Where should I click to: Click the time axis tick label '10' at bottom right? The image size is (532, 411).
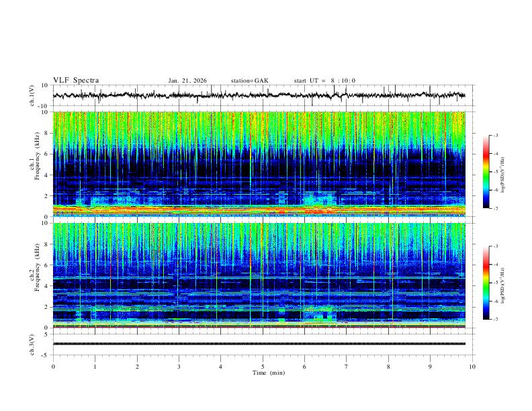coord(472,367)
